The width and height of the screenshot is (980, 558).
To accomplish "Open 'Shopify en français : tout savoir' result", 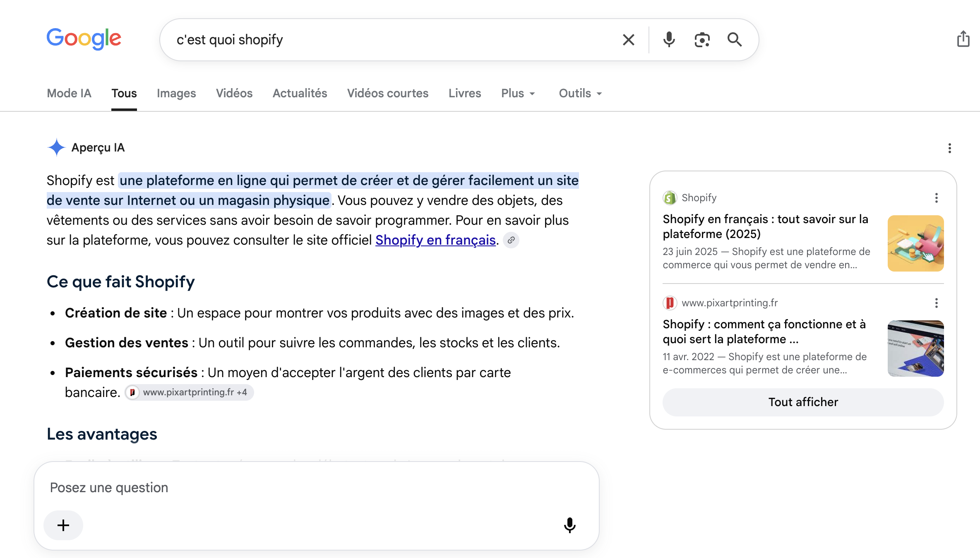I will 765,226.
